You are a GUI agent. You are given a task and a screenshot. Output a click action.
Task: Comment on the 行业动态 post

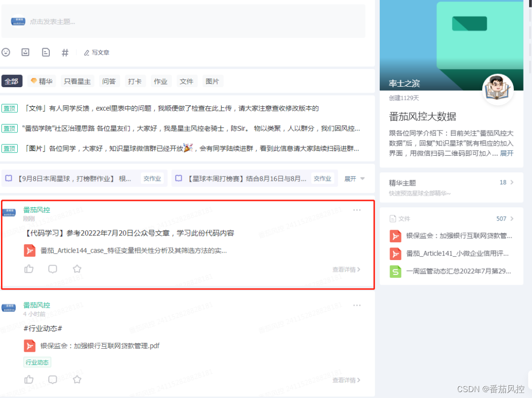(53, 379)
